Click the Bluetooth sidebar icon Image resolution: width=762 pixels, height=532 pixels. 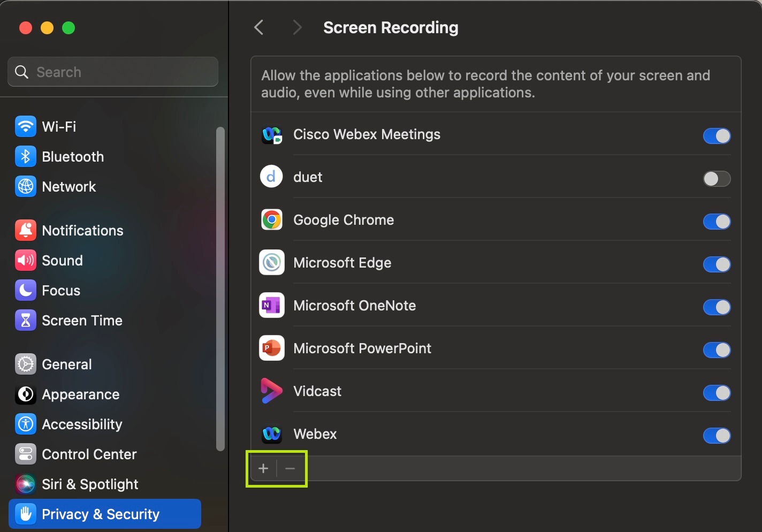(x=26, y=157)
